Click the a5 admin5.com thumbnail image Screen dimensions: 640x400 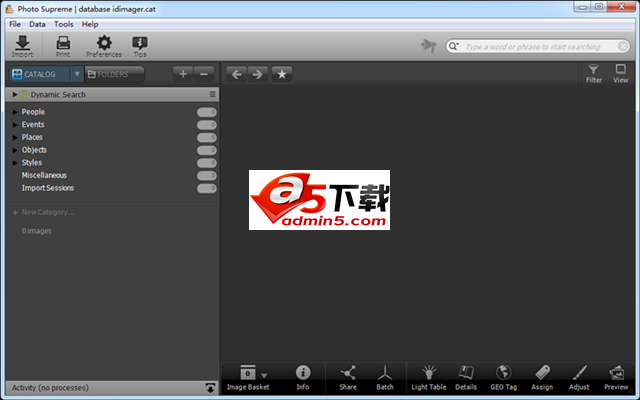tap(319, 200)
